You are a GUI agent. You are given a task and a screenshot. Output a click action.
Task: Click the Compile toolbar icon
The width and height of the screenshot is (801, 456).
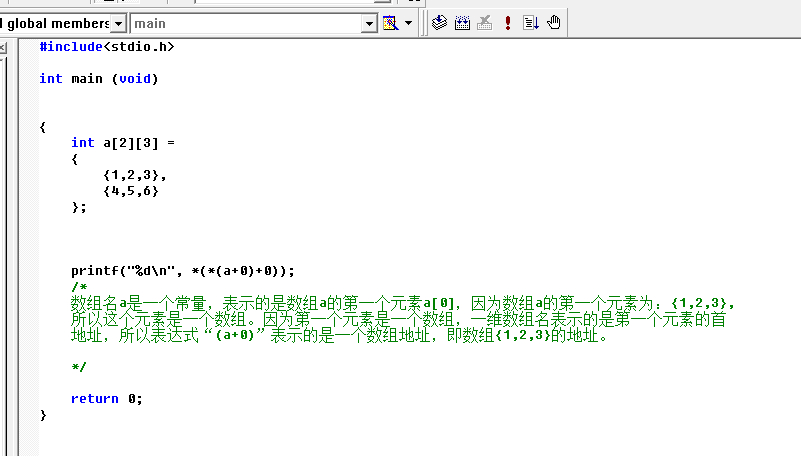click(439, 23)
